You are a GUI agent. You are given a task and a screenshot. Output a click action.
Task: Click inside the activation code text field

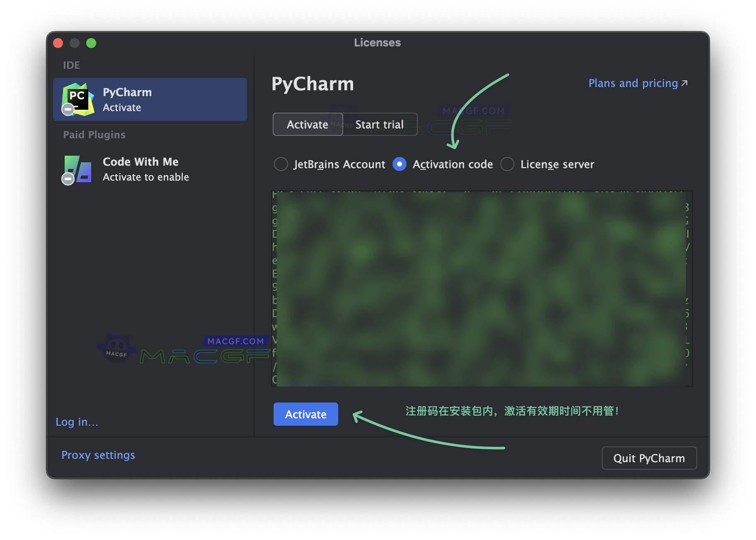point(481,289)
